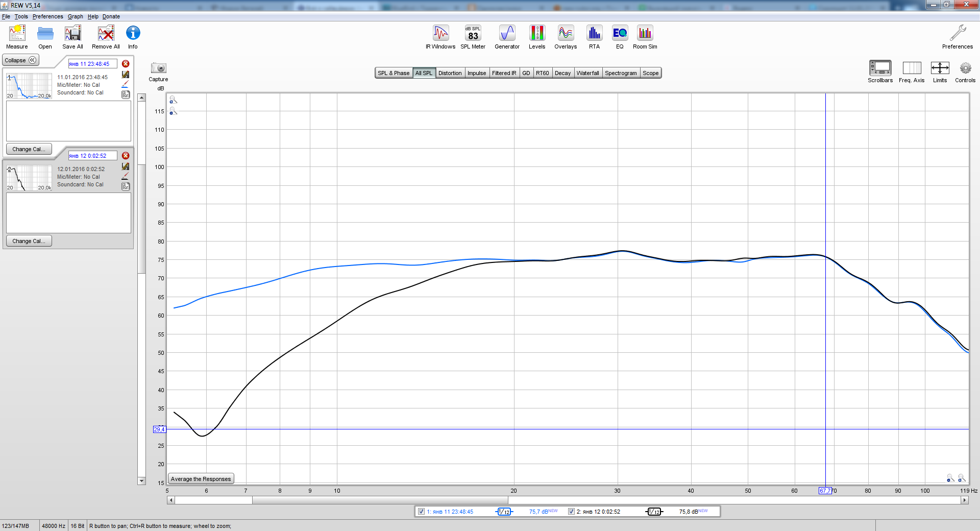Image resolution: width=980 pixels, height=531 pixels.
Task: Open the File menu
Action: (x=6, y=16)
